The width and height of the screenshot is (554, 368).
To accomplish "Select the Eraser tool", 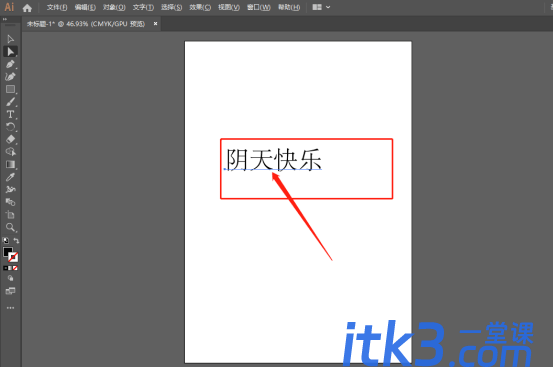I will [x=10, y=139].
